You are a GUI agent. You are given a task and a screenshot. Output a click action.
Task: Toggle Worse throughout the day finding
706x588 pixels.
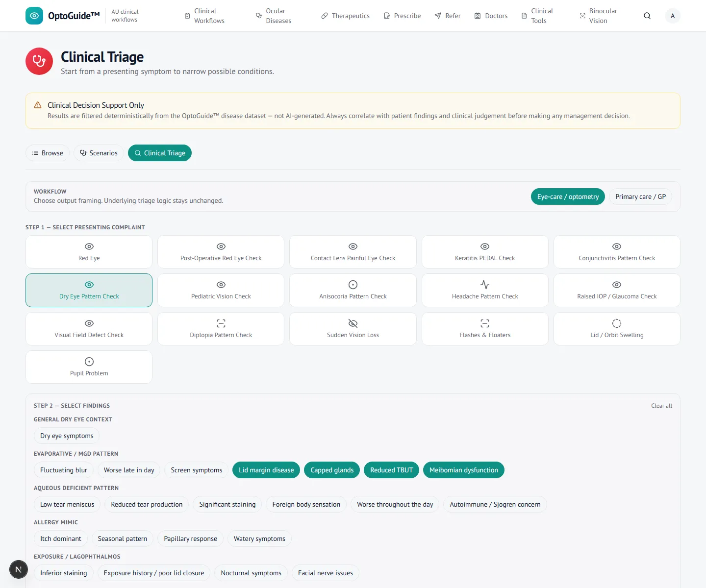coord(395,504)
